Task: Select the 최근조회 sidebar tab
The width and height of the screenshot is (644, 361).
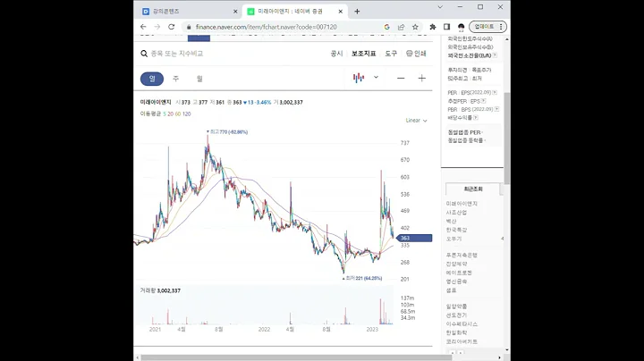Action: [x=473, y=189]
